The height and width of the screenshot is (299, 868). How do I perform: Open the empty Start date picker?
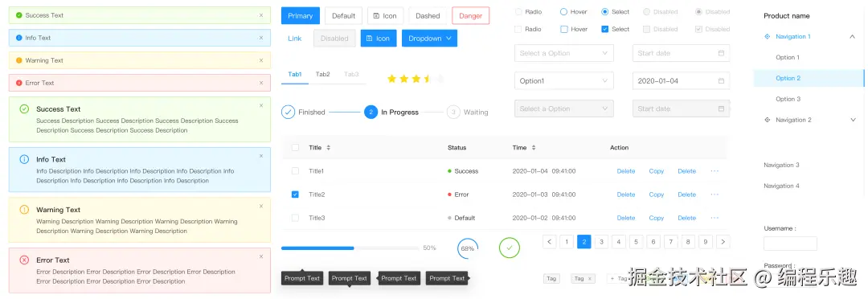click(681, 53)
